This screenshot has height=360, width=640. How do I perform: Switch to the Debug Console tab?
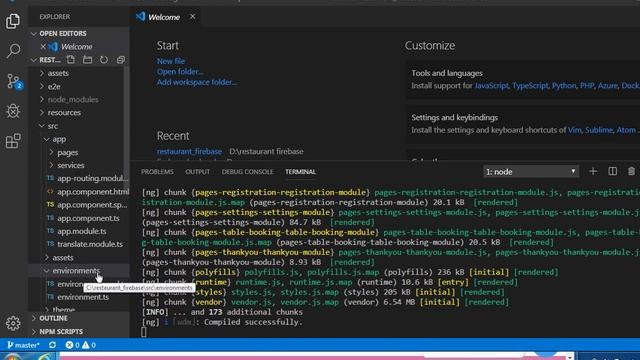247,171
